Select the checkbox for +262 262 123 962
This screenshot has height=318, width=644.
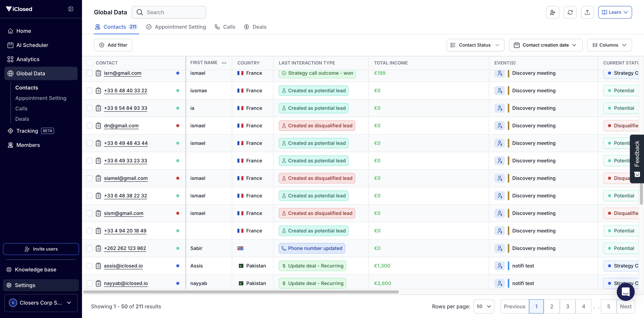tap(89, 248)
